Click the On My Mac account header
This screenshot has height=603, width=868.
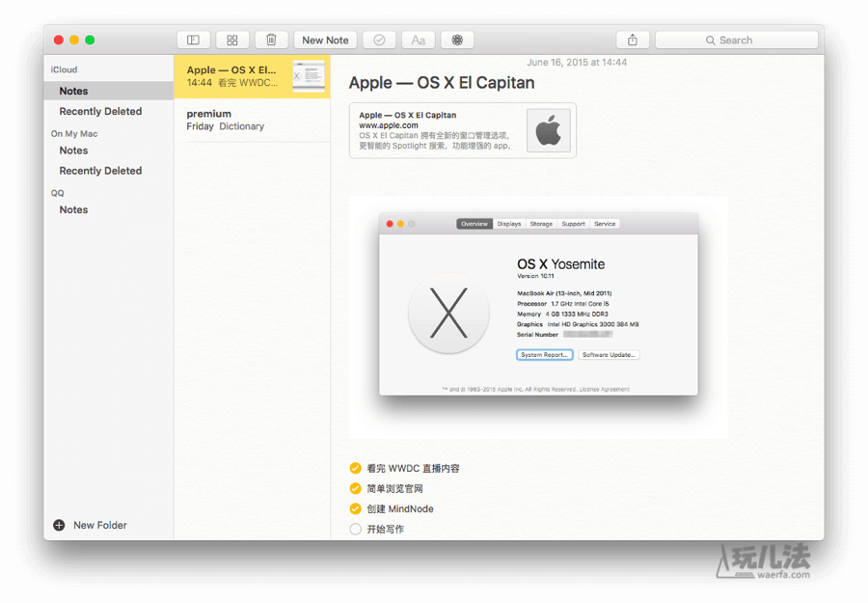[74, 134]
